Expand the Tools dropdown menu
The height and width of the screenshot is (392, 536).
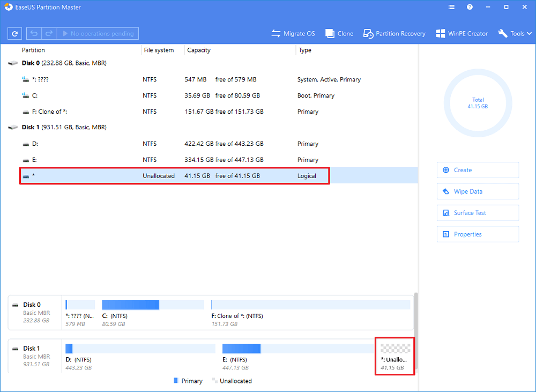pos(515,34)
